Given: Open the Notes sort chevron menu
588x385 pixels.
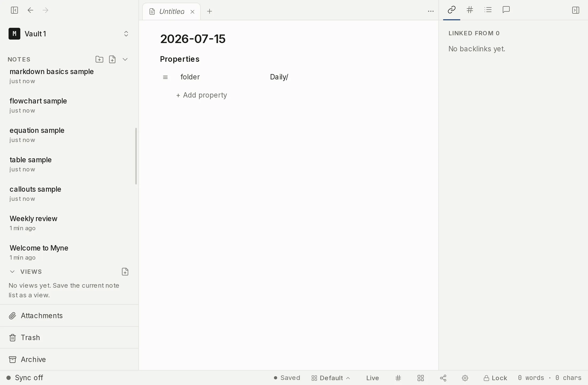Looking at the screenshot, I should 125,59.
